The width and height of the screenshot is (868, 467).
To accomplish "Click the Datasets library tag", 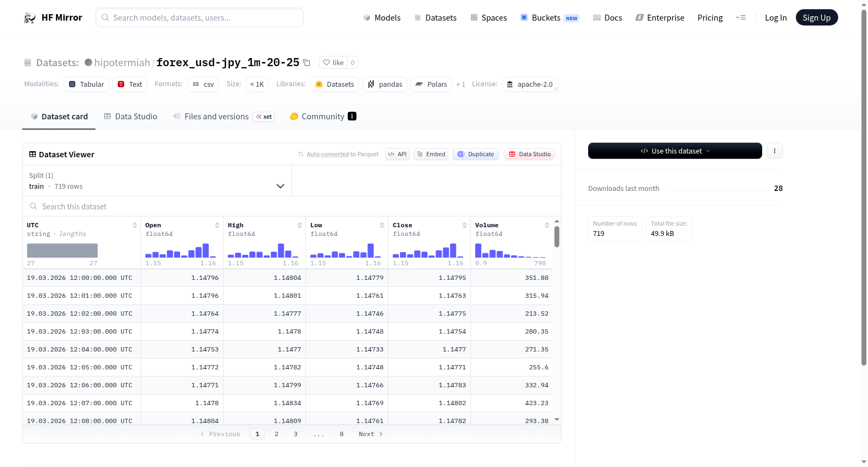I will pyautogui.click(x=335, y=84).
